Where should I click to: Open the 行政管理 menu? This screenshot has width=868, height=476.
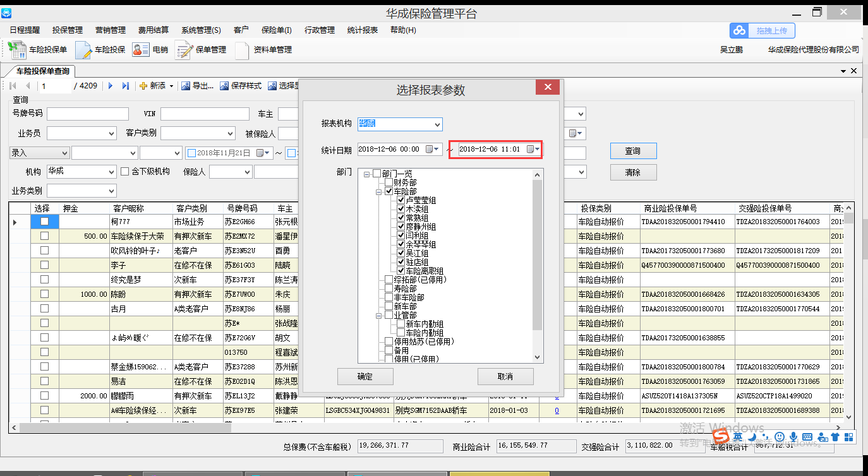[x=320, y=30]
